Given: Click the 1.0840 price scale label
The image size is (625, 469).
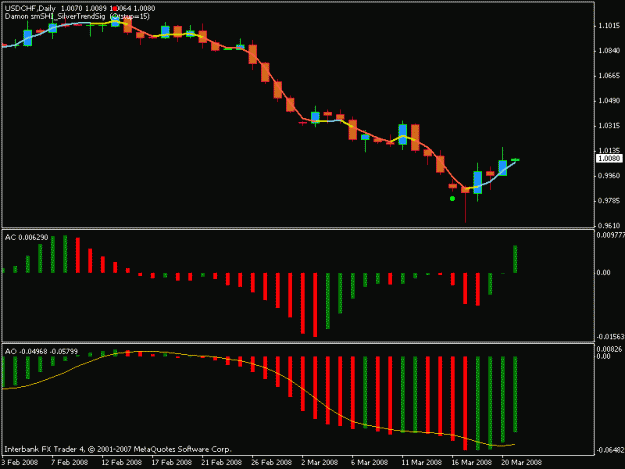Looking at the screenshot, I should [609, 51].
